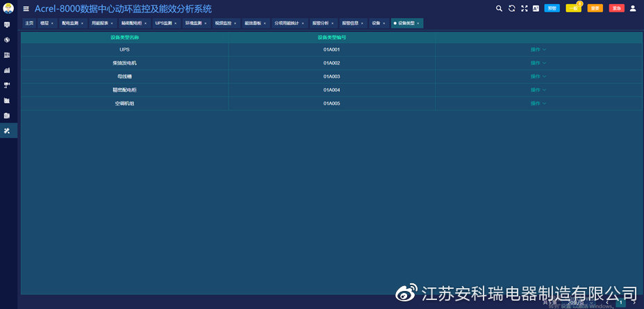Close the 设备类型 tab
The width and height of the screenshot is (644, 309).
[418, 24]
